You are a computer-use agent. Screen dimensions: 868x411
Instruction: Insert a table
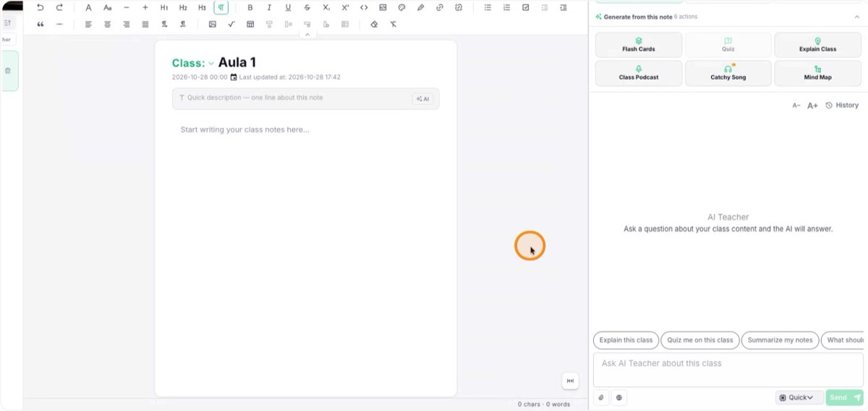pos(250,24)
